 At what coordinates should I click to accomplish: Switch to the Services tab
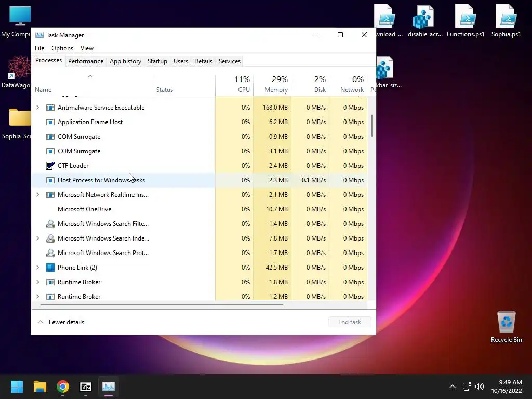pos(229,61)
